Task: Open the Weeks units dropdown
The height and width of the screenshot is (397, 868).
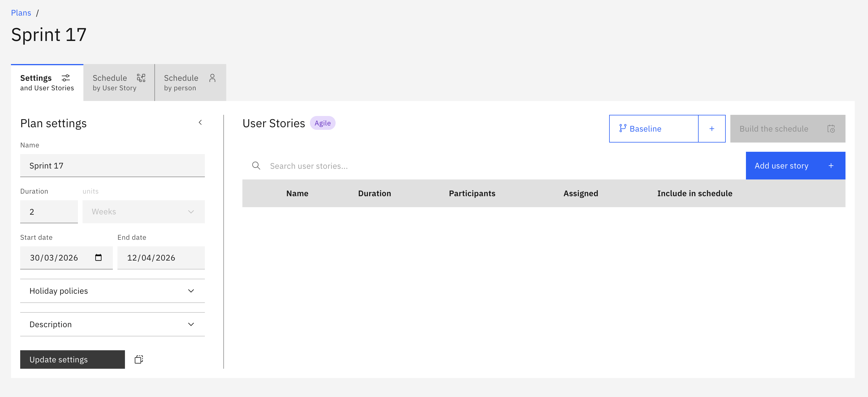Action: [143, 212]
